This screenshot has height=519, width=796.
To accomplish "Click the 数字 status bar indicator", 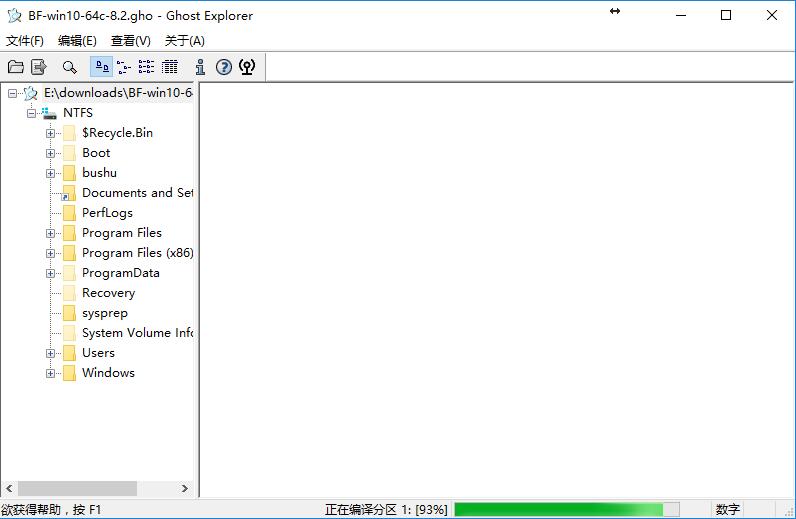I will coord(727,509).
